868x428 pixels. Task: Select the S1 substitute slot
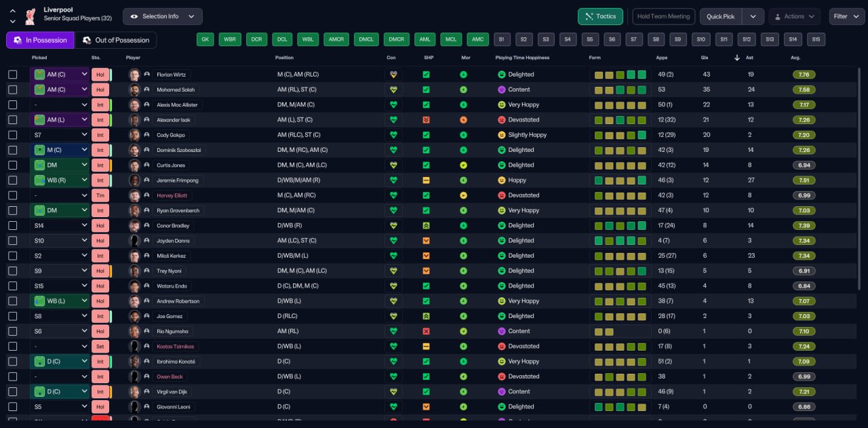[x=502, y=39]
